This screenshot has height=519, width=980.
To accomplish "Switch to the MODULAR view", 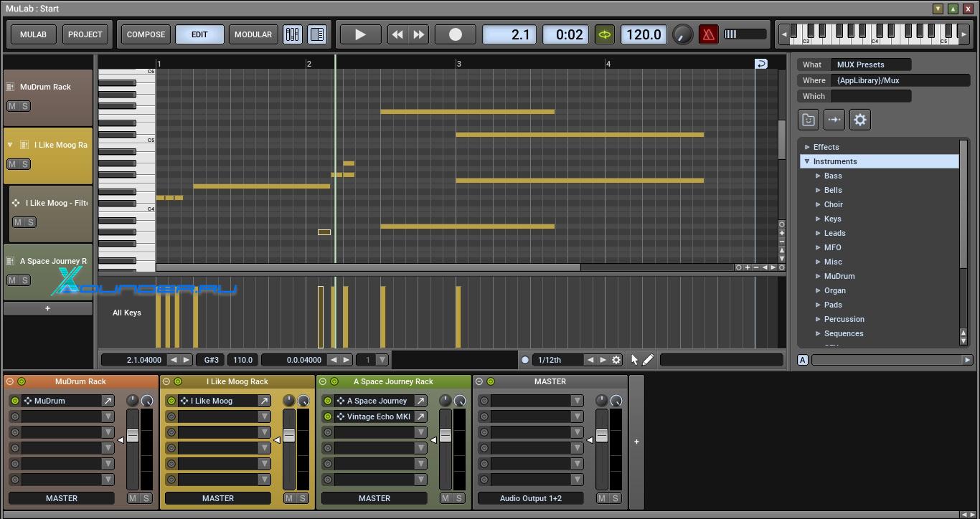I will (253, 34).
